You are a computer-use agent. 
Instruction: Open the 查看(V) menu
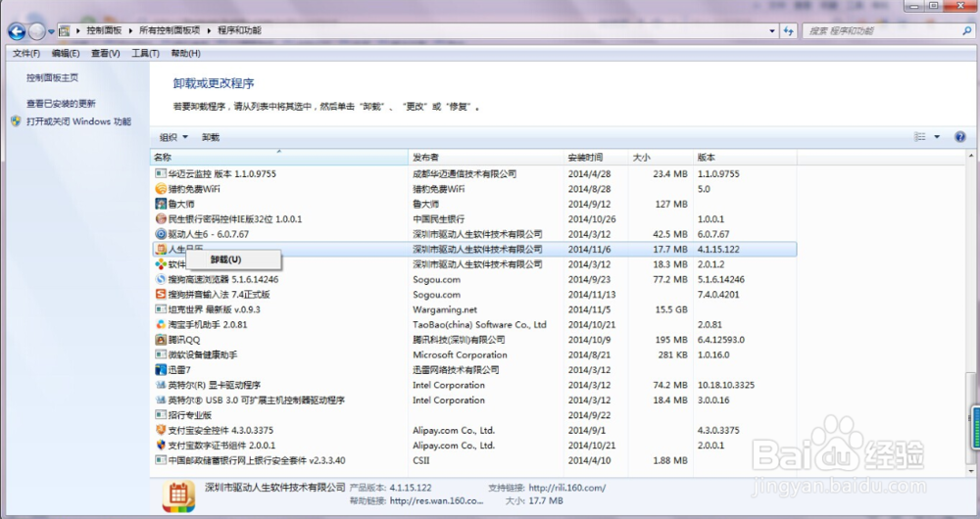pyautogui.click(x=106, y=54)
